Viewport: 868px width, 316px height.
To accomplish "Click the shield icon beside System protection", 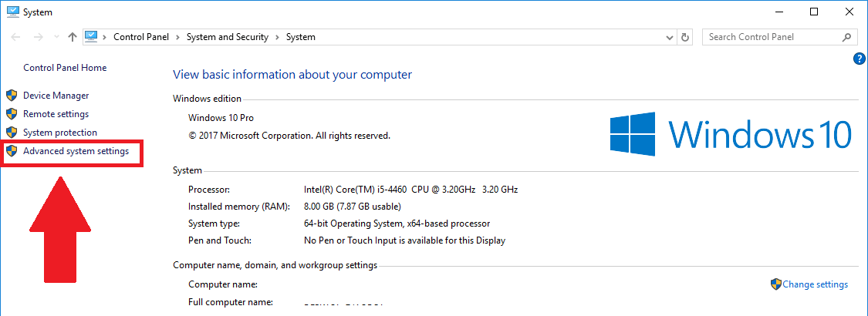I will pyautogui.click(x=12, y=133).
